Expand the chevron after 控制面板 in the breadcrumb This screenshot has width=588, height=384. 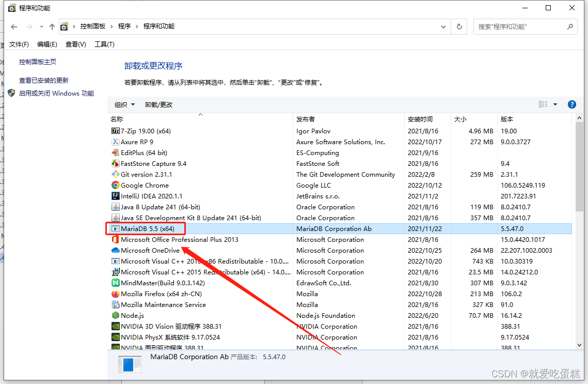(112, 26)
